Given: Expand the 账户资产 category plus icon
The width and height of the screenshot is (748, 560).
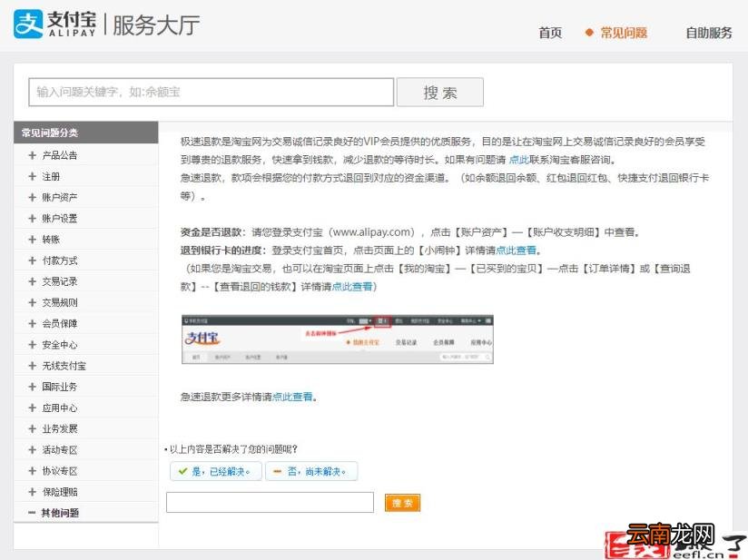Looking at the screenshot, I should [32, 198].
